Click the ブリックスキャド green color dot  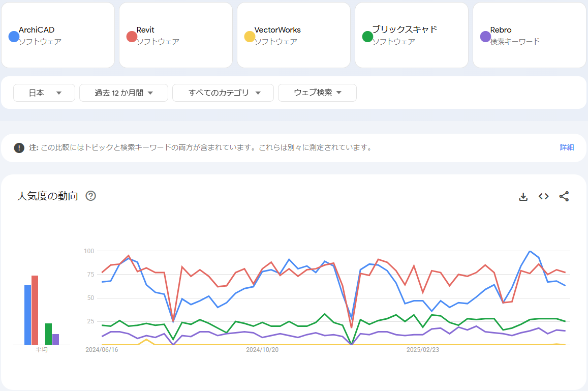point(367,37)
